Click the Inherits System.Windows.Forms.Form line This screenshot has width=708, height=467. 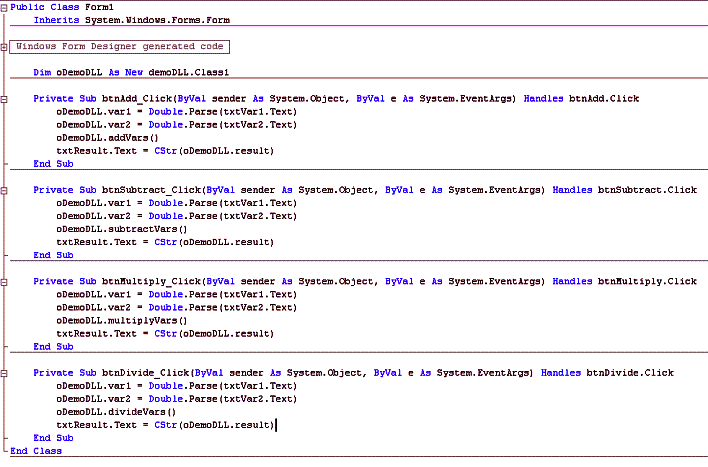point(131,20)
